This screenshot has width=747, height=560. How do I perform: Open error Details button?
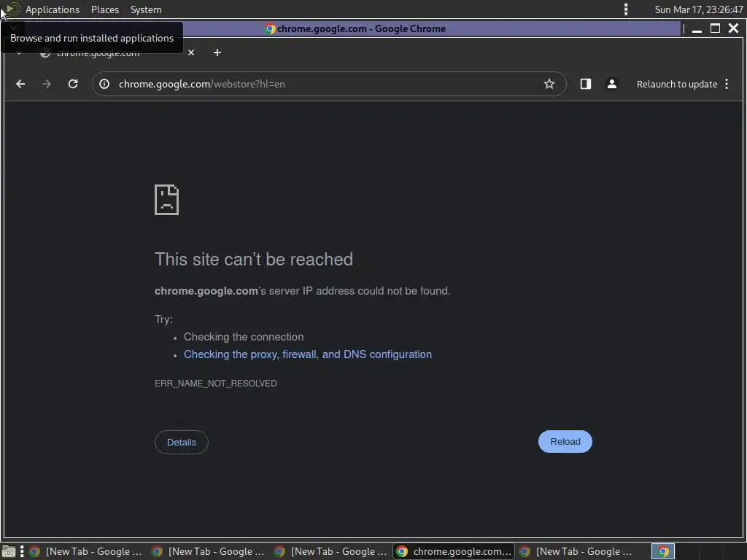pyautogui.click(x=182, y=442)
